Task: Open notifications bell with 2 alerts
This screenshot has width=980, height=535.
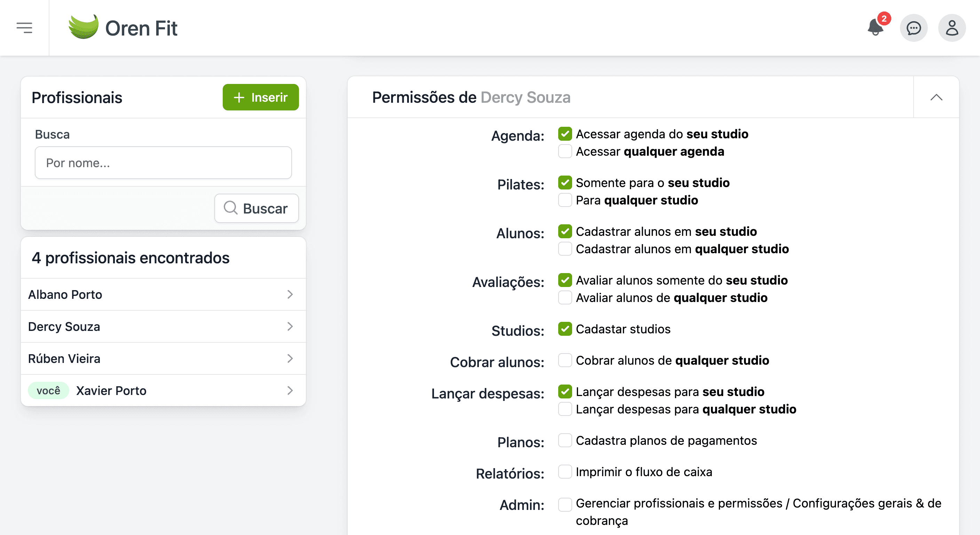Action: pyautogui.click(x=876, y=27)
